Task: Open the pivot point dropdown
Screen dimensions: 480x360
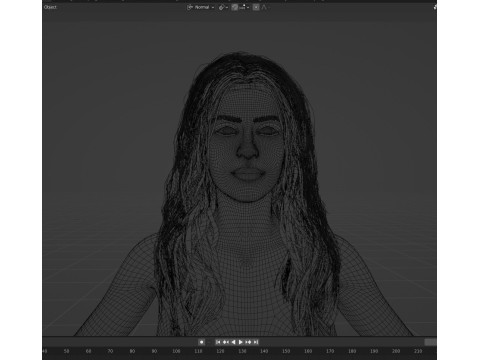Action: click(223, 7)
